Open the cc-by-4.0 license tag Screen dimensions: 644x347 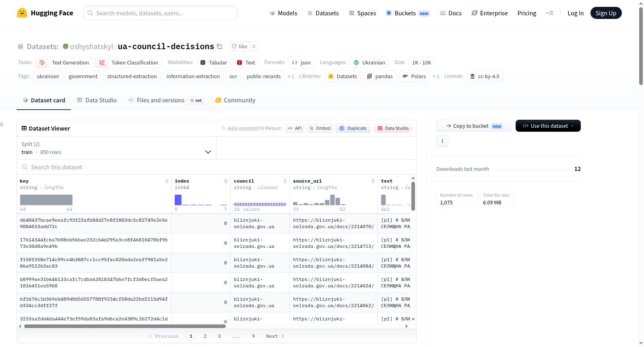click(x=485, y=76)
